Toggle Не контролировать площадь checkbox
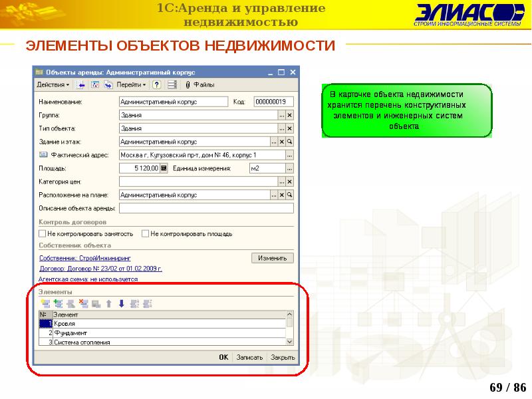This screenshot has width=532, height=399. (x=145, y=234)
